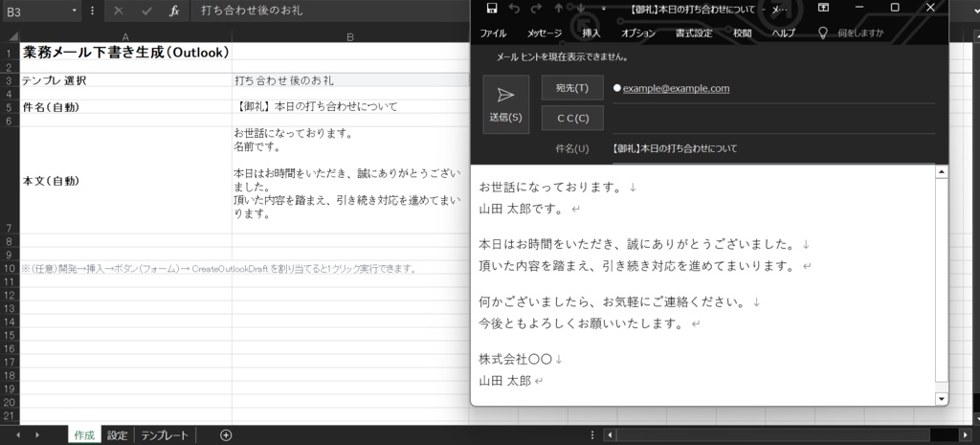The width and height of the screenshot is (980, 445).
Task: Click the Excel Name Box showing B3
Action: click(x=35, y=11)
